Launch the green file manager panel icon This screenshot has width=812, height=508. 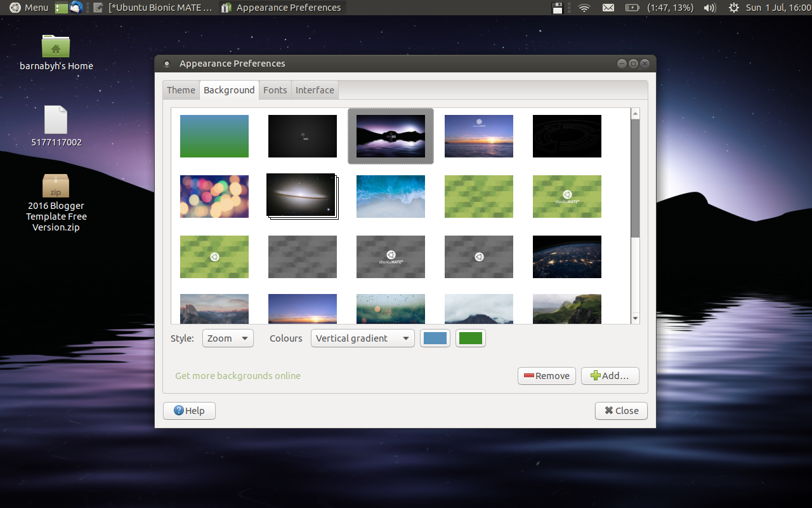(x=62, y=8)
